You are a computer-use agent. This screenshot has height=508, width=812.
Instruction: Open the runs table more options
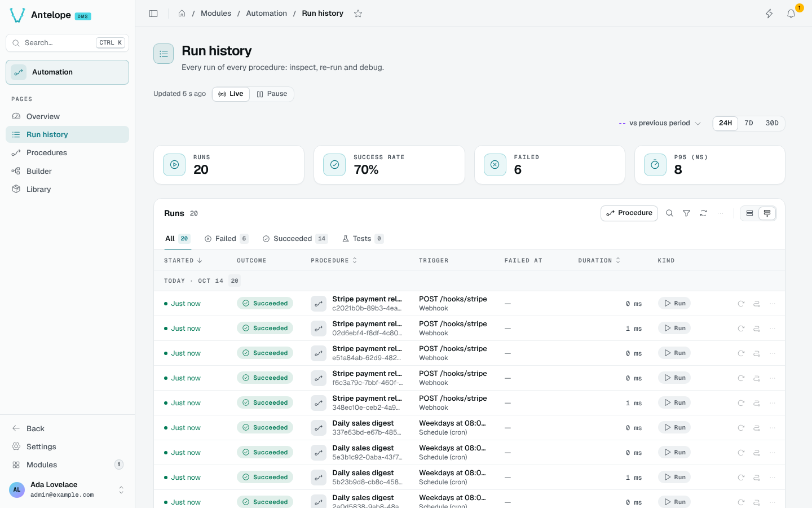point(720,213)
